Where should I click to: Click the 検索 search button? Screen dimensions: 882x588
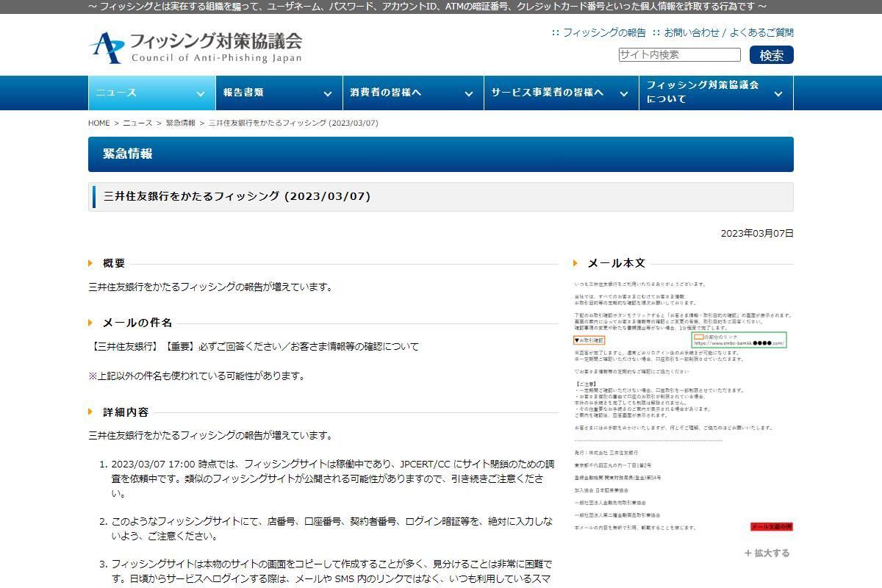click(772, 55)
